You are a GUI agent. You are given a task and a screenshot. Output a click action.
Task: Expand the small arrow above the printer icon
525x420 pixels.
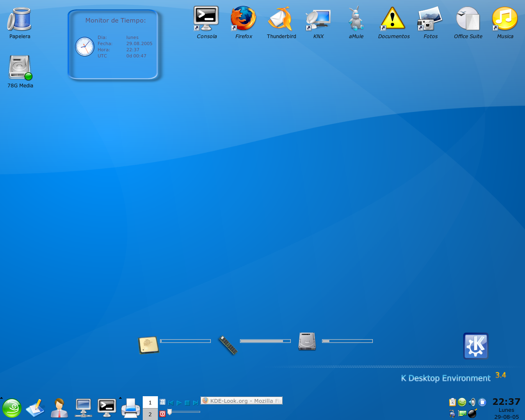(120, 397)
